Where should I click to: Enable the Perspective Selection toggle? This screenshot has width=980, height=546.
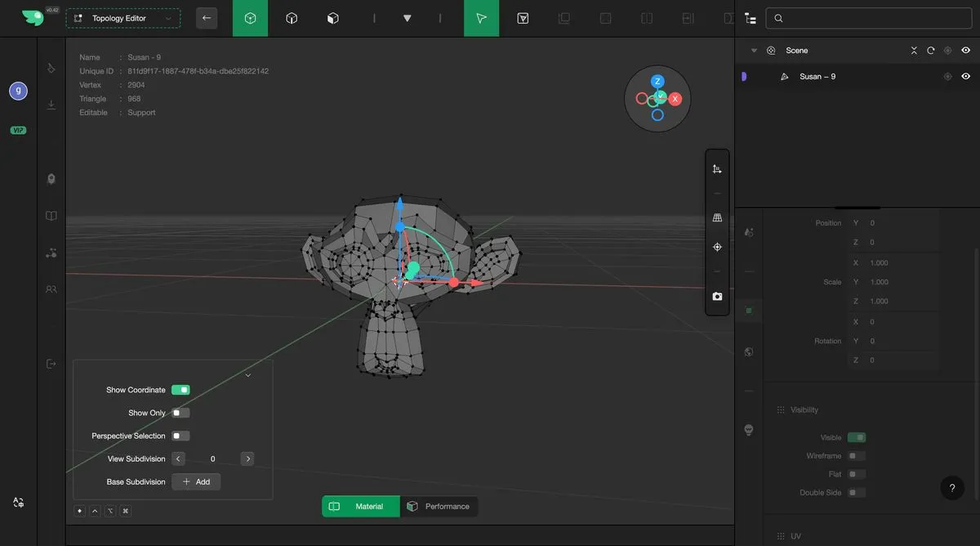(x=180, y=436)
